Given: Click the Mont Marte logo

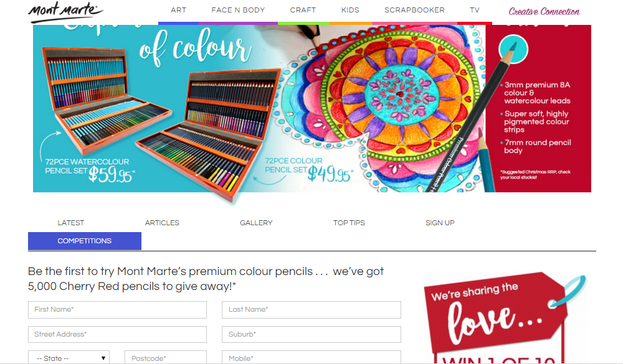Looking at the screenshot, I should pos(65,12).
